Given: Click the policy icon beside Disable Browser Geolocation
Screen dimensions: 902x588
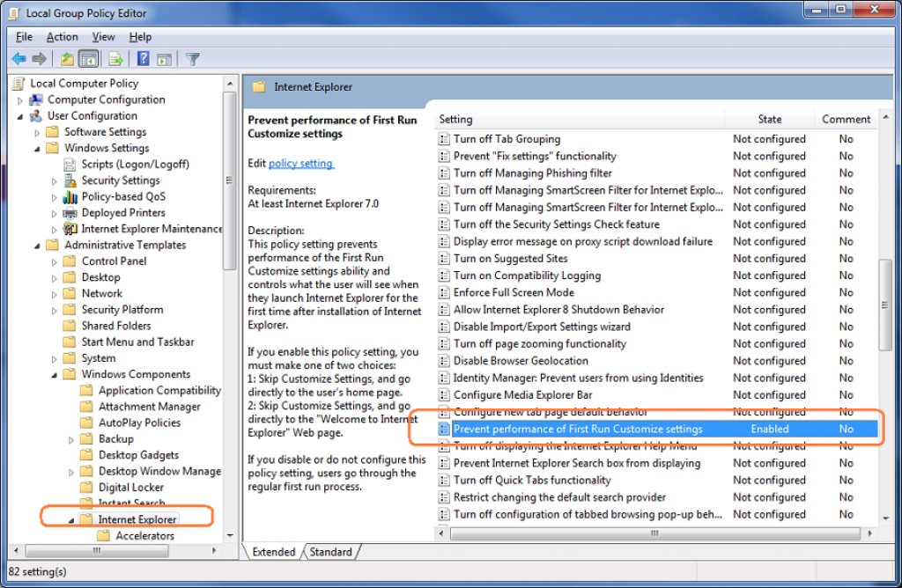Looking at the screenshot, I should coord(444,361).
